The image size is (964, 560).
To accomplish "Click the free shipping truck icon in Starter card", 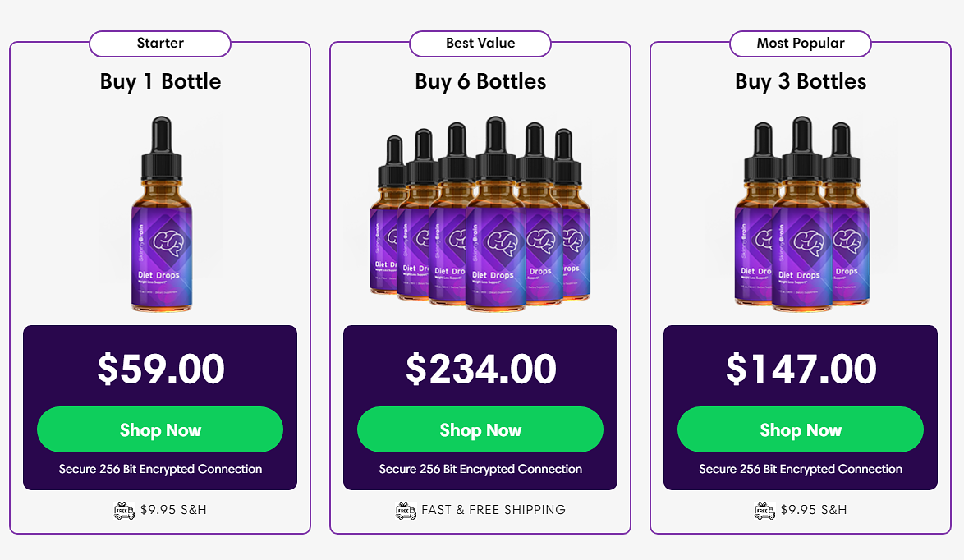I will click(124, 510).
